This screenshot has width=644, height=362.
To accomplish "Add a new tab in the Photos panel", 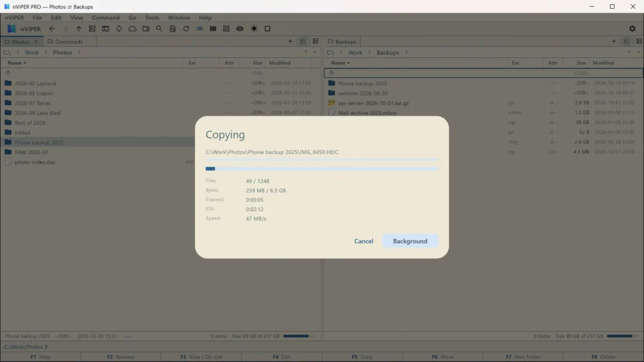I will click(x=290, y=41).
